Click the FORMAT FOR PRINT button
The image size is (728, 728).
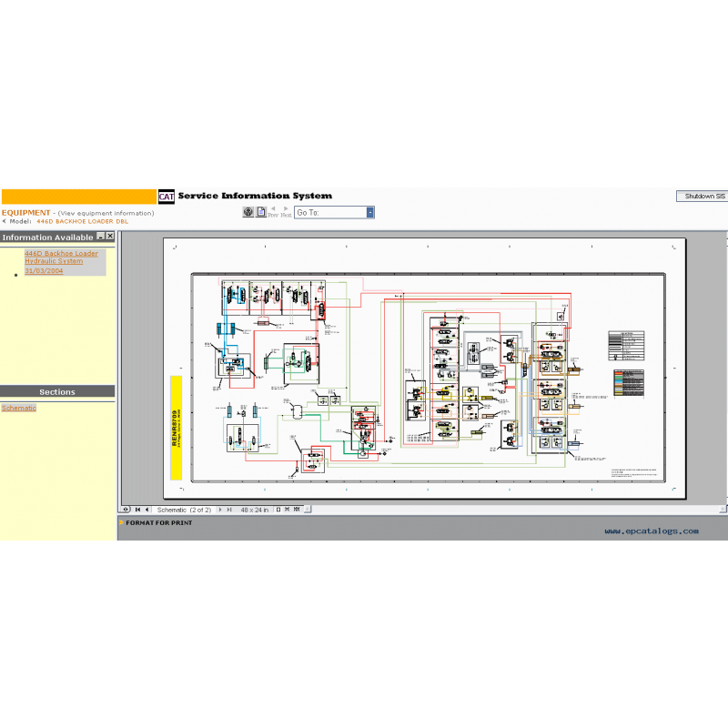pos(157,523)
